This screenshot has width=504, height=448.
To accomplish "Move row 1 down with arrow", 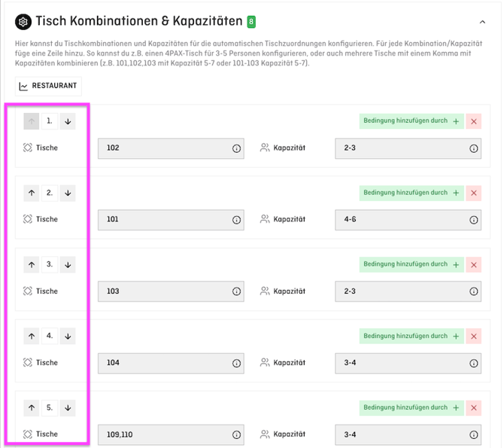I will point(68,121).
